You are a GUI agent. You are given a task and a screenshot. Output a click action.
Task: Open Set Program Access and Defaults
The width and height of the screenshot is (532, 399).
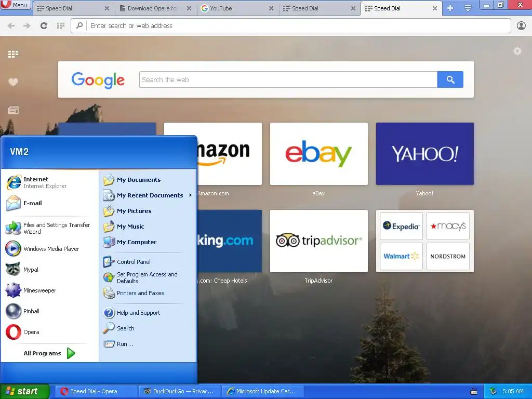148,277
